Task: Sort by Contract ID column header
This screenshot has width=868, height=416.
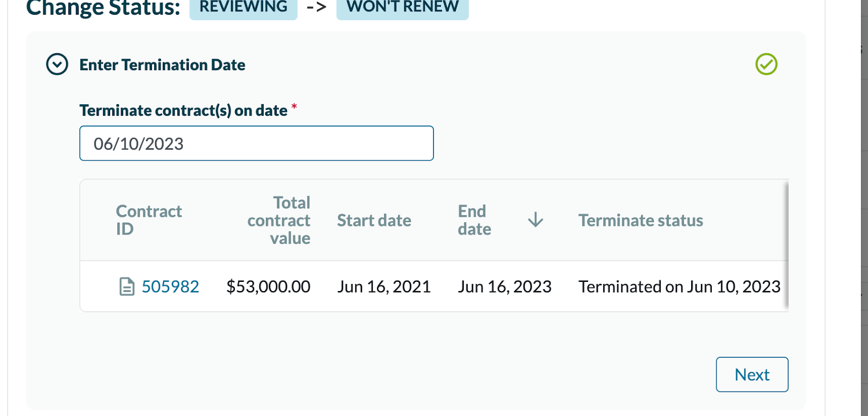Action: tap(149, 220)
